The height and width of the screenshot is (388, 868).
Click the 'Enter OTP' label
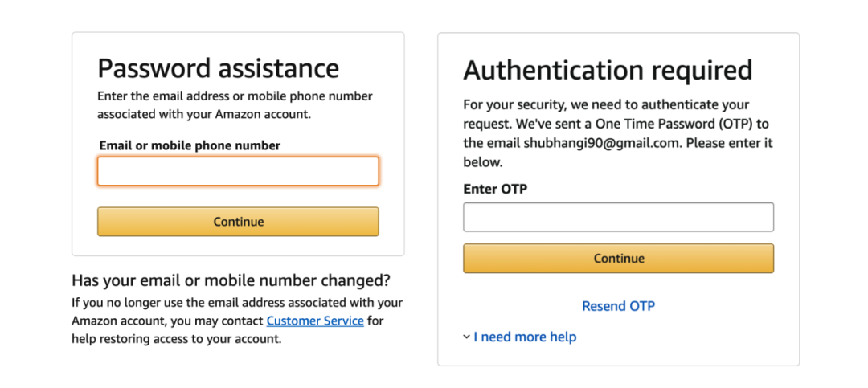click(x=495, y=189)
